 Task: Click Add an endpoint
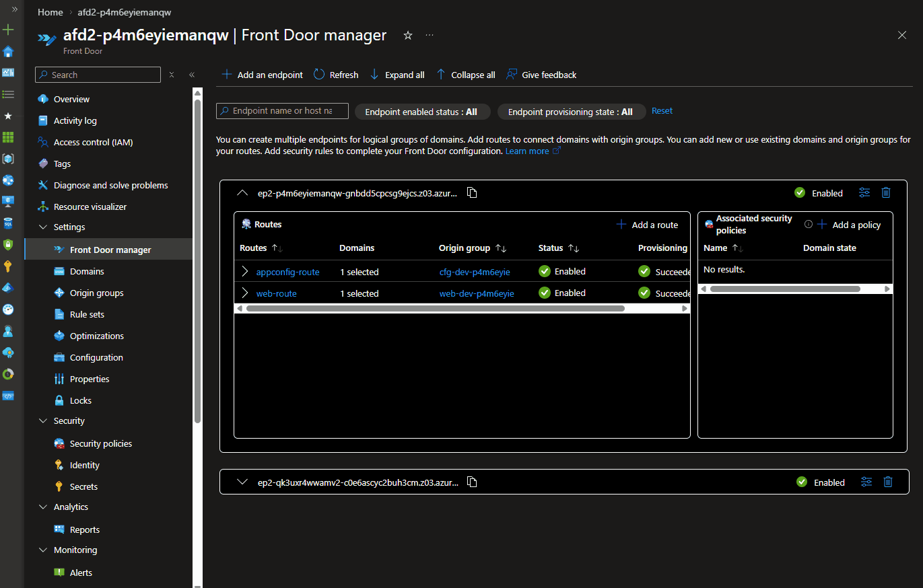click(261, 75)
